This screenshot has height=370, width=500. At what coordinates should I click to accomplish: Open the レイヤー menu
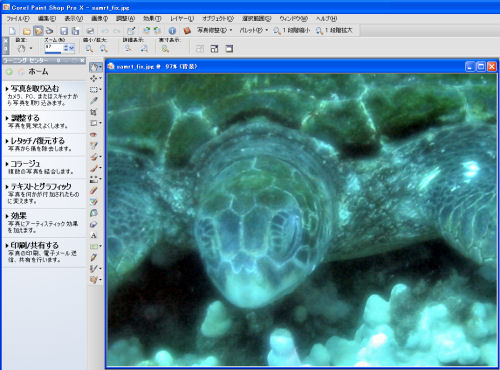pyautogui.click(x=182, y=19)
